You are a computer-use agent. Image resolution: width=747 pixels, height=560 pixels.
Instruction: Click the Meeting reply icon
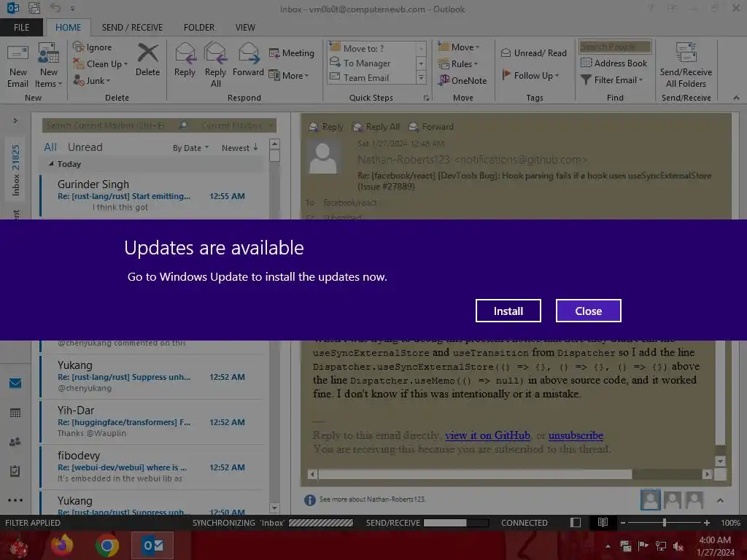click(274, 52)
